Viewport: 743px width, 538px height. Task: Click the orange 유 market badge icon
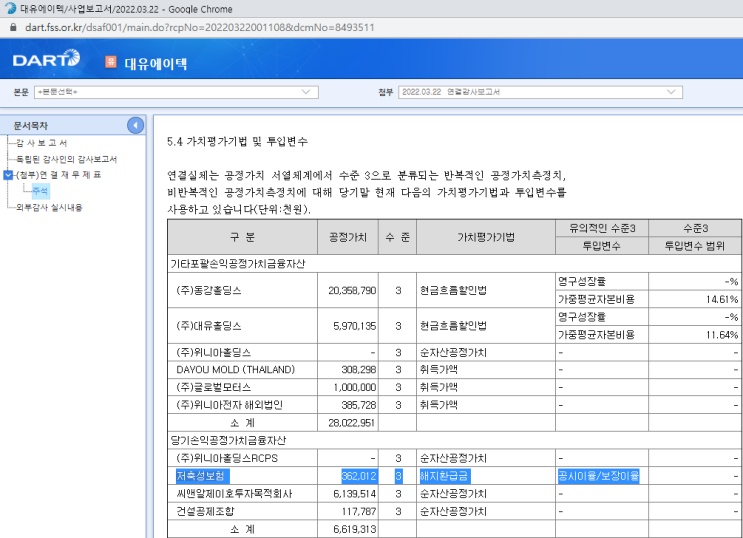[111, 61]
